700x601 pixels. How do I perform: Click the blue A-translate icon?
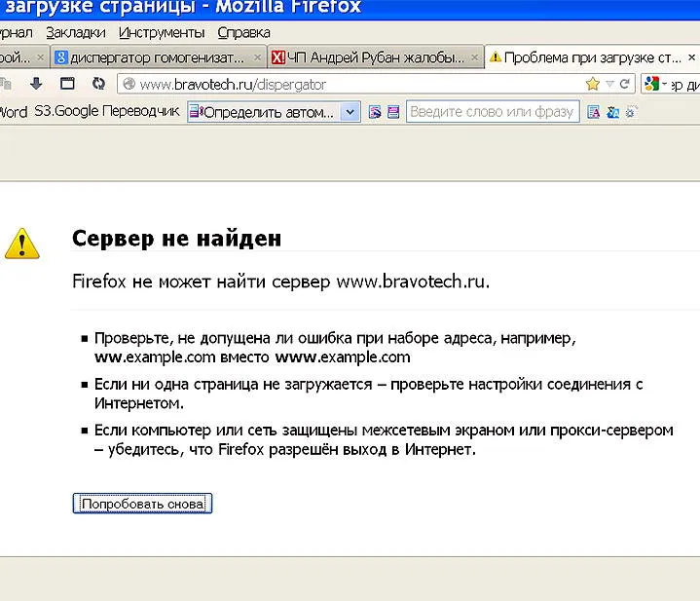pyautogui.click(x=613, y=112)
